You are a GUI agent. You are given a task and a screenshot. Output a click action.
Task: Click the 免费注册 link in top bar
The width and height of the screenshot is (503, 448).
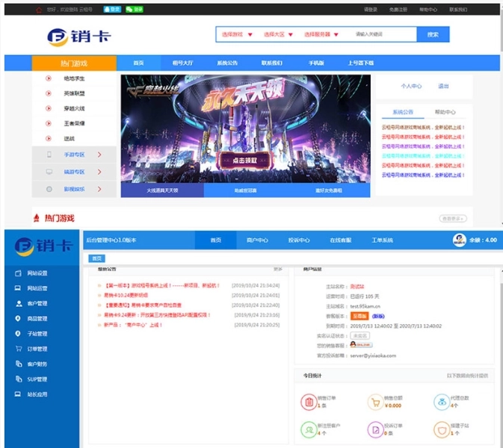click(398, 10)
